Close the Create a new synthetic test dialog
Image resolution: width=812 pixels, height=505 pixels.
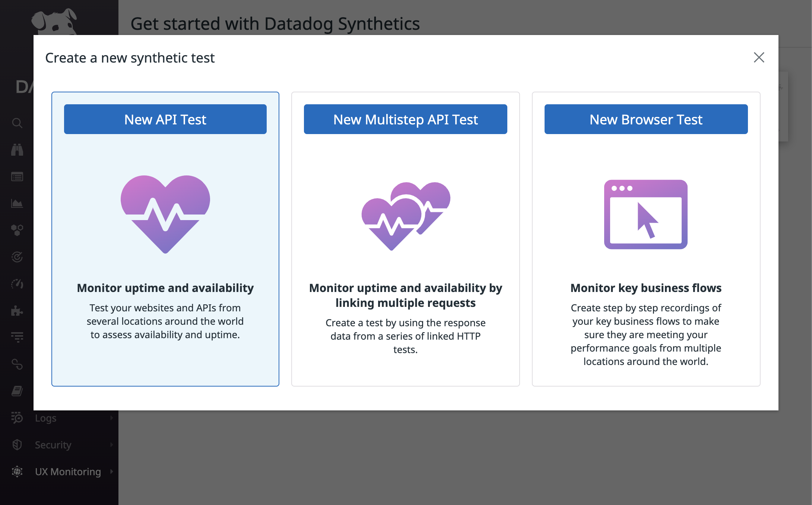[759, 58]
